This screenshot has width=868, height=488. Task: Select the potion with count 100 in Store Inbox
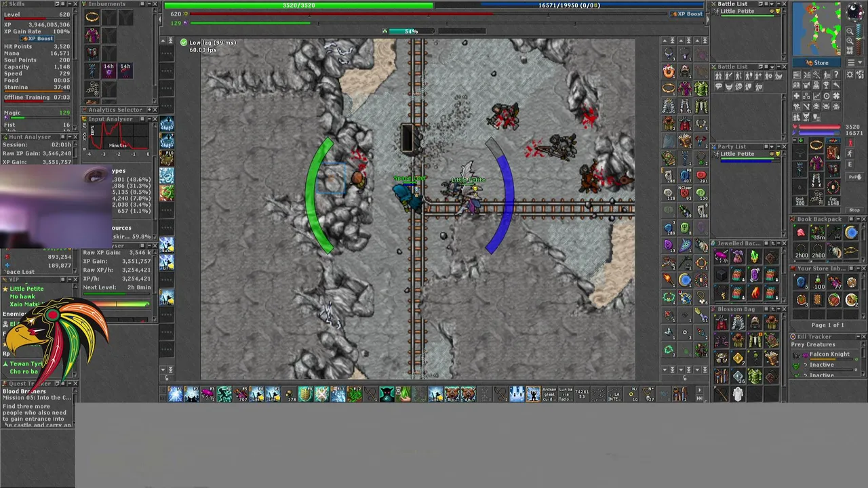point(818,283)
